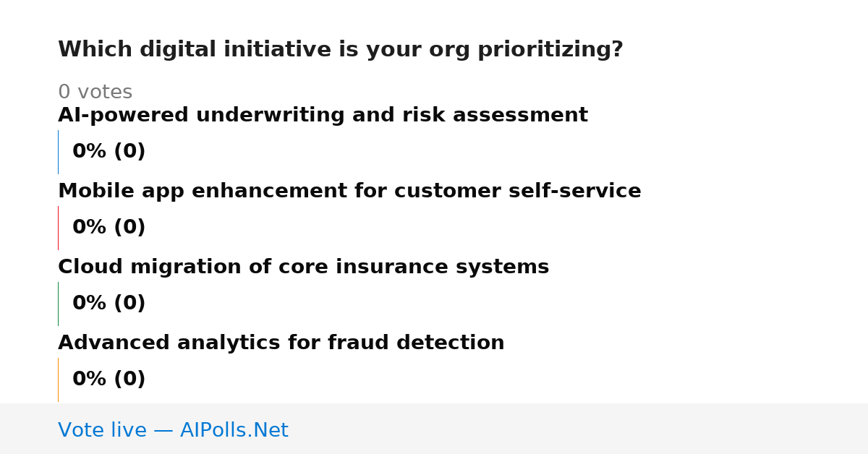
Task: Click 0% (0) result under AI-powered underwriting
Action: click(109, 152)
